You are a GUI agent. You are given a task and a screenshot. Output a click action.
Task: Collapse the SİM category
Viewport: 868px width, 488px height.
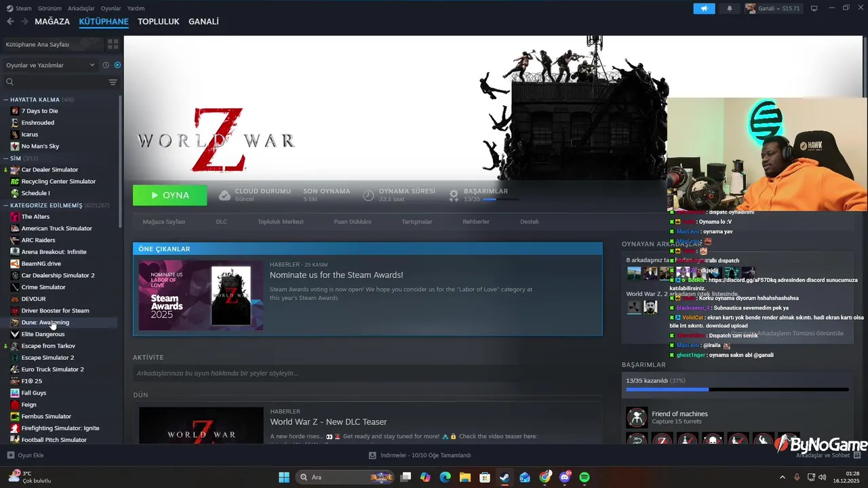pos(6,158)
